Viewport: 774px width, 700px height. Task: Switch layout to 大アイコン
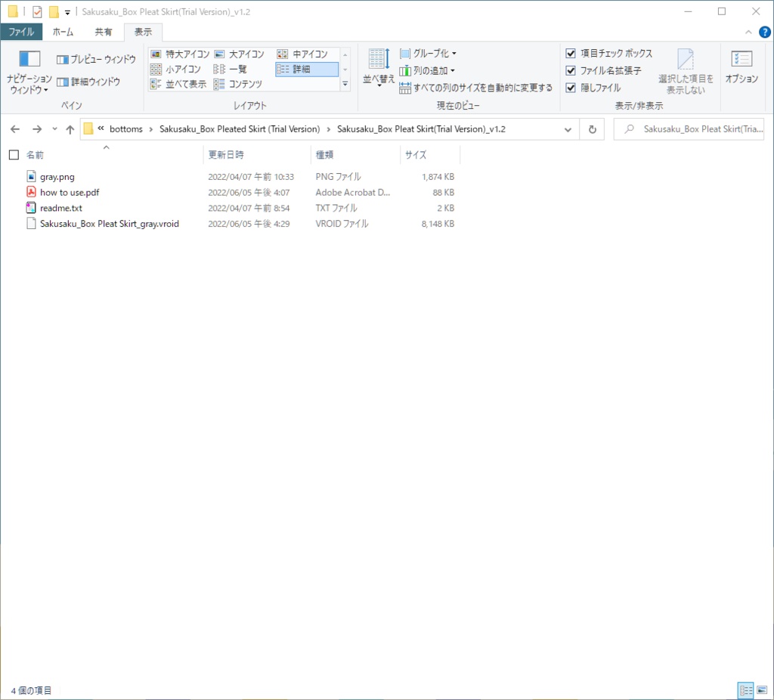pyautogui.click(x=240, y=54)
